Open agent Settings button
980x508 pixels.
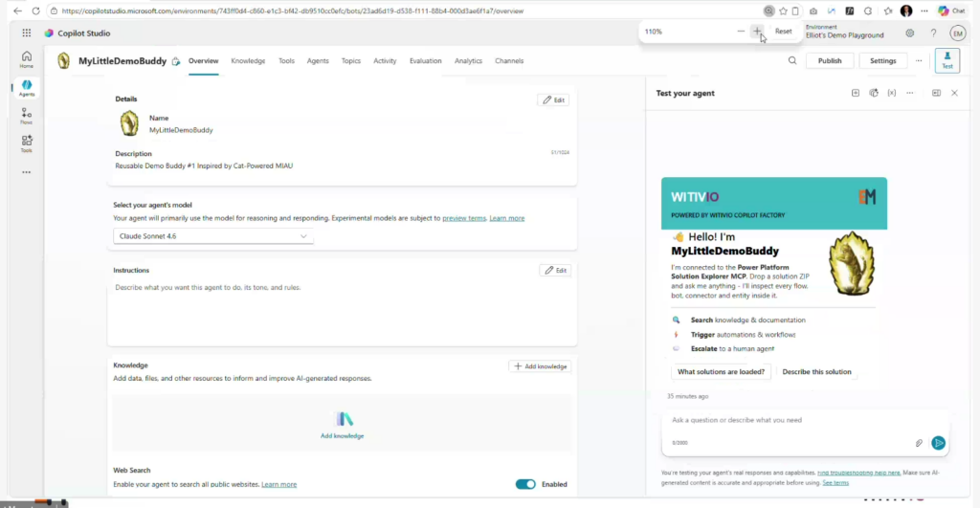coord(882,60)
